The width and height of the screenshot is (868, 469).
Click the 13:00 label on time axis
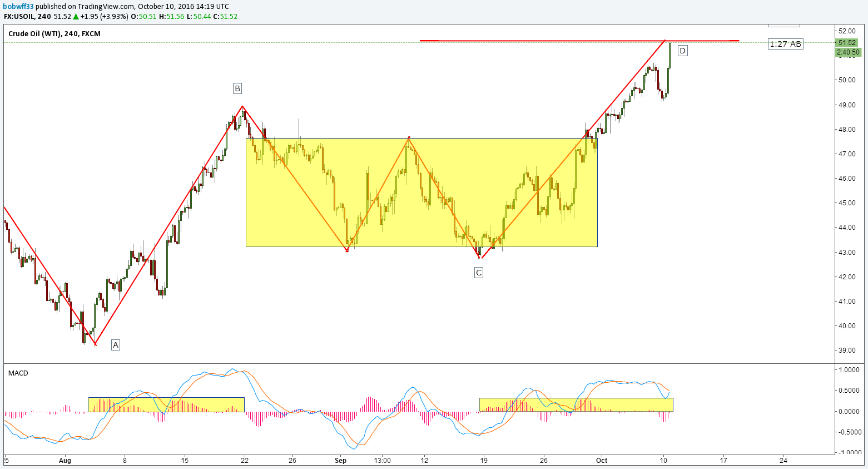coord(383,460)
